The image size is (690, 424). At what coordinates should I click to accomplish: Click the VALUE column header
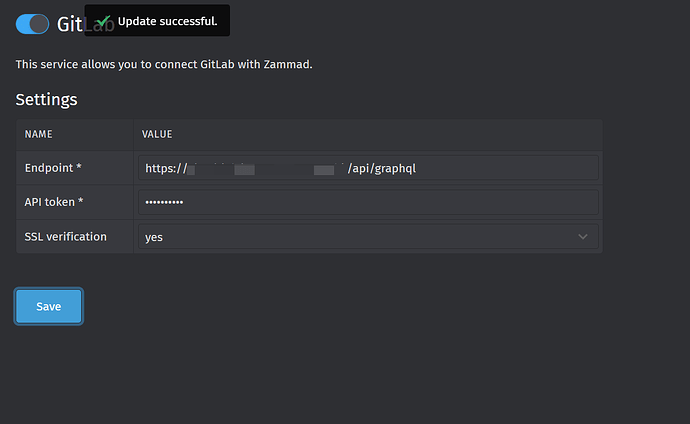pyautogui.click(x=158, y=134)
